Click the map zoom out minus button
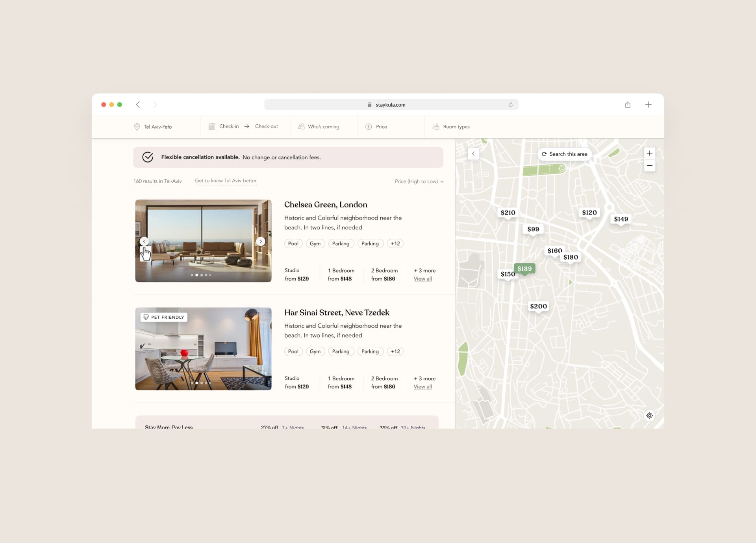756x543 pixels. [649, 166]
